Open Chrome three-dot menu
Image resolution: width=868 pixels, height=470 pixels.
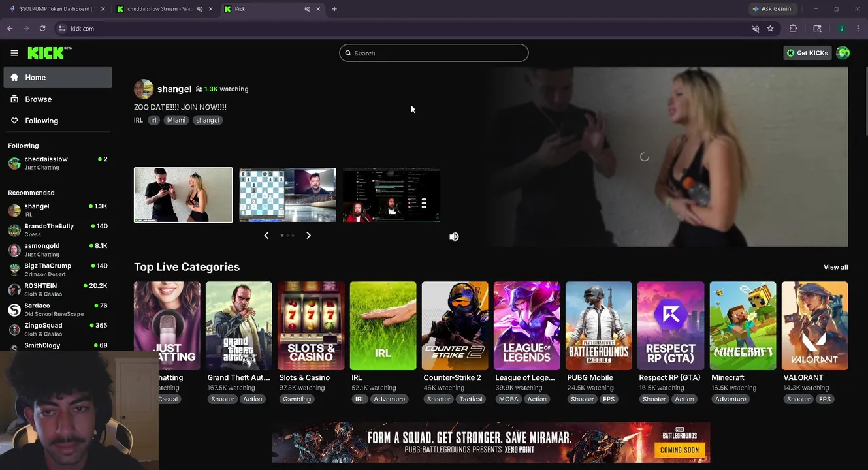tap(858, 29)
